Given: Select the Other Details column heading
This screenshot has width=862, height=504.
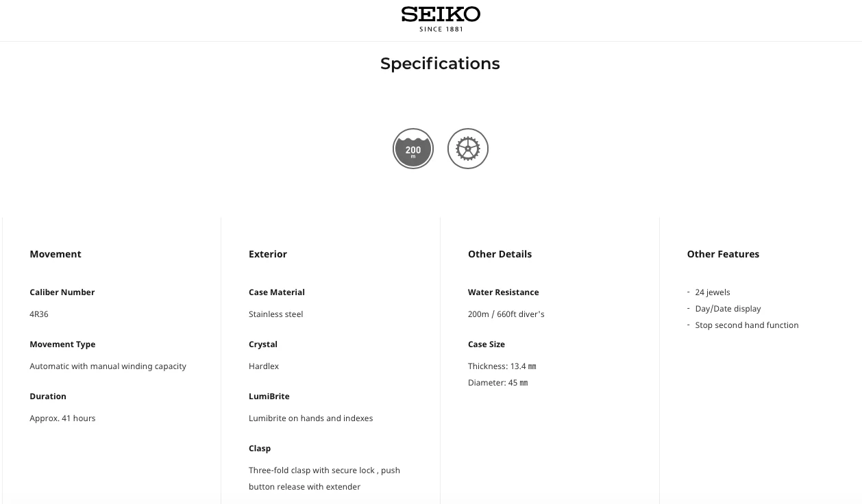Looking at the screenshot, I should click(x=500, y=254).
